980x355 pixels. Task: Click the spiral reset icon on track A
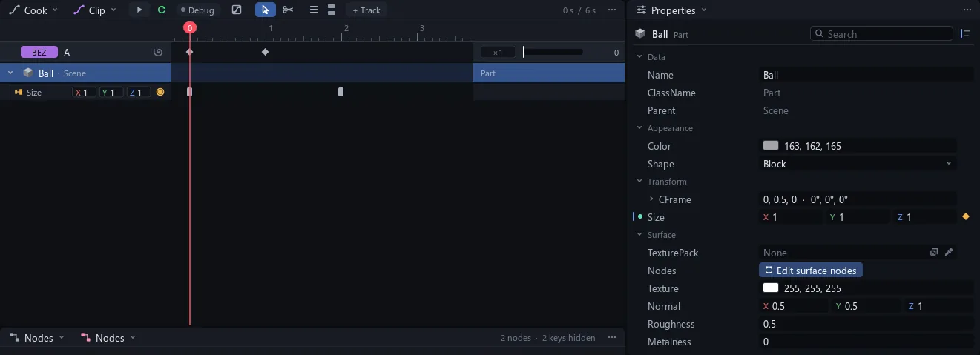157,53
